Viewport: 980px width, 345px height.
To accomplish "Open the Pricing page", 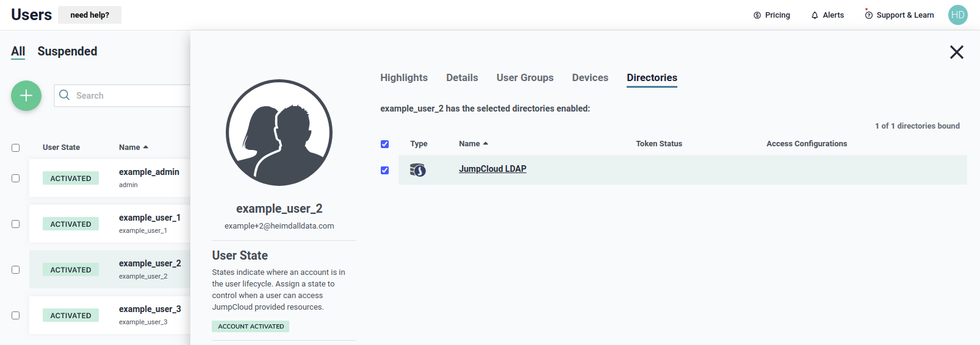I will [771, 15].
